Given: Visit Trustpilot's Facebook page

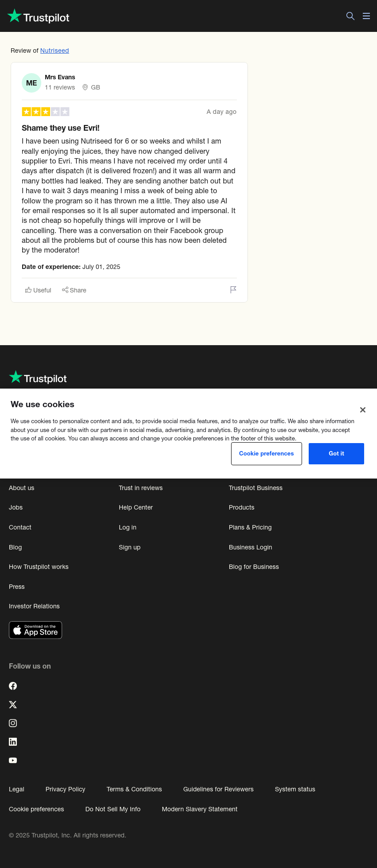Looking at the screenshot, I should point(13,686).
